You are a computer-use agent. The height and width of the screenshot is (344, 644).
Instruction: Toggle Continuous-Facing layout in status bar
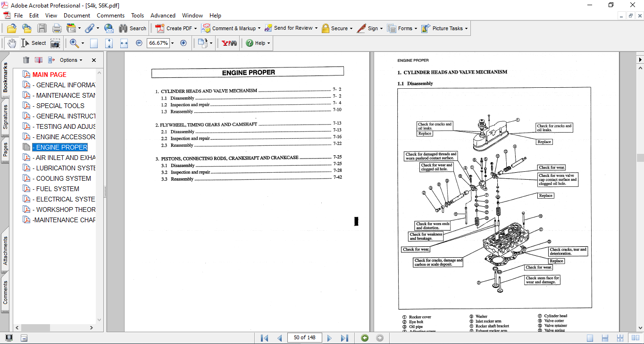point(620,338)
